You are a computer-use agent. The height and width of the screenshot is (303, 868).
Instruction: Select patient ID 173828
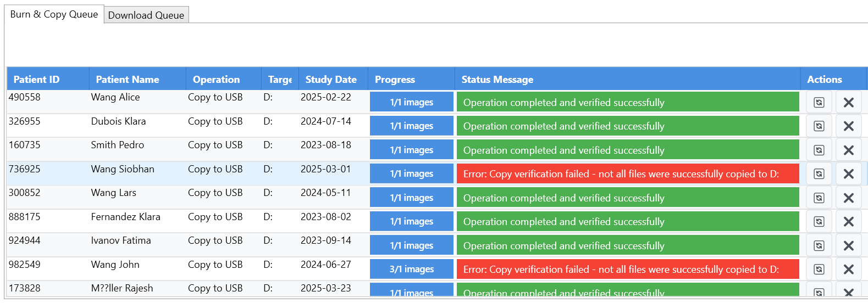click(25, 288)
